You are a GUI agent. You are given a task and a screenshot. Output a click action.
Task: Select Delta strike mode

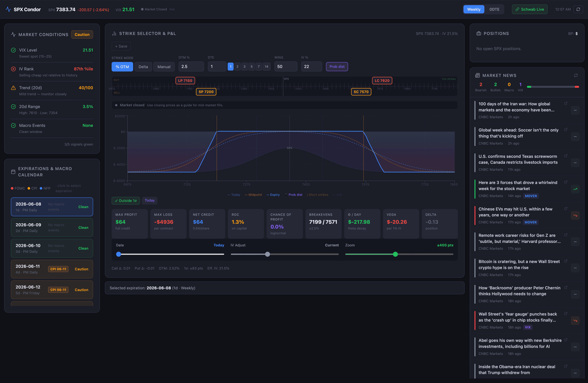[143, 67]
